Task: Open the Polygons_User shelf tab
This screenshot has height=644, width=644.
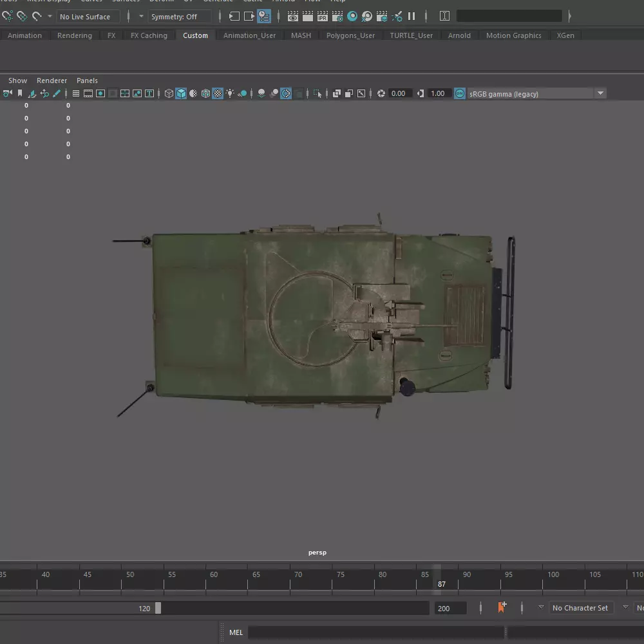Action: click(x=350, y=35)
